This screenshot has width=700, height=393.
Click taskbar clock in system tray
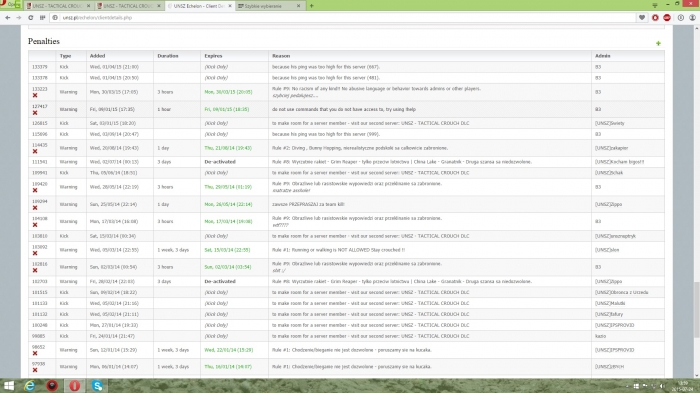(683, 386)
